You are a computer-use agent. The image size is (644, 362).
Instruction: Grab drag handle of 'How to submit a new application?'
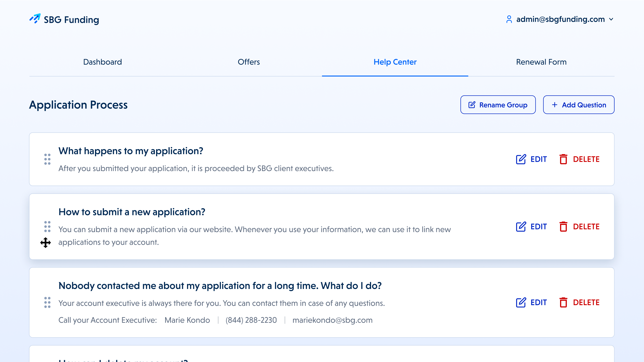(47, 227)
